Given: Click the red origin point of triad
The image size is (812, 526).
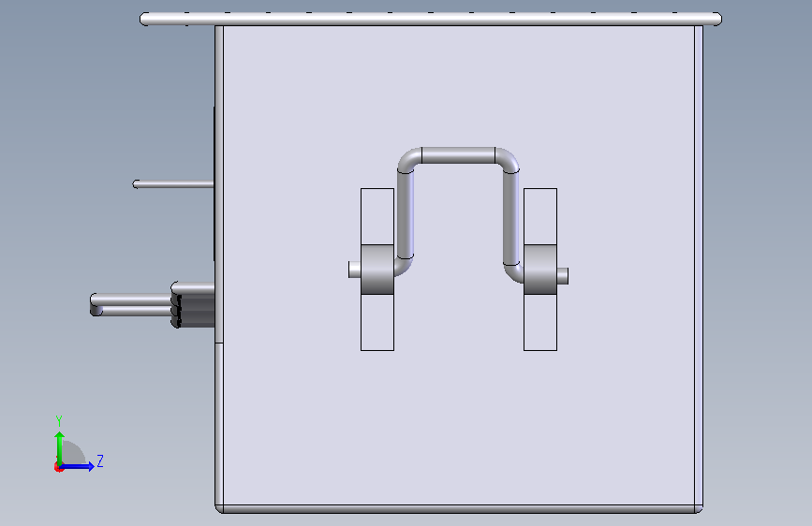Looking at the screenshot, I should pos(58,467).
